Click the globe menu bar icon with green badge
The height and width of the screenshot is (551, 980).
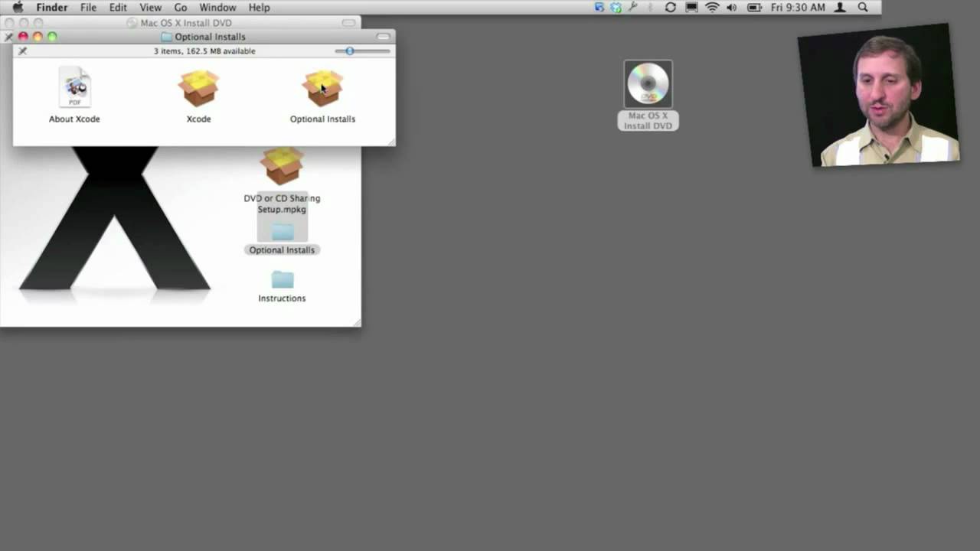[x=616, y=8]
